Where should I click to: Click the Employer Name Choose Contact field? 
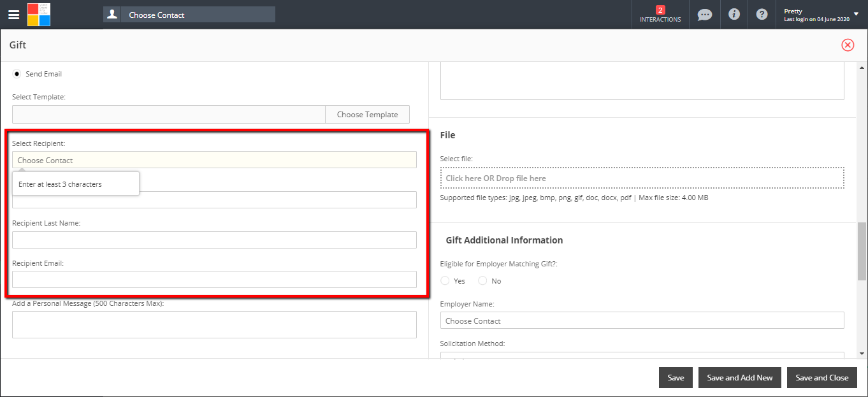pos(642,321)
